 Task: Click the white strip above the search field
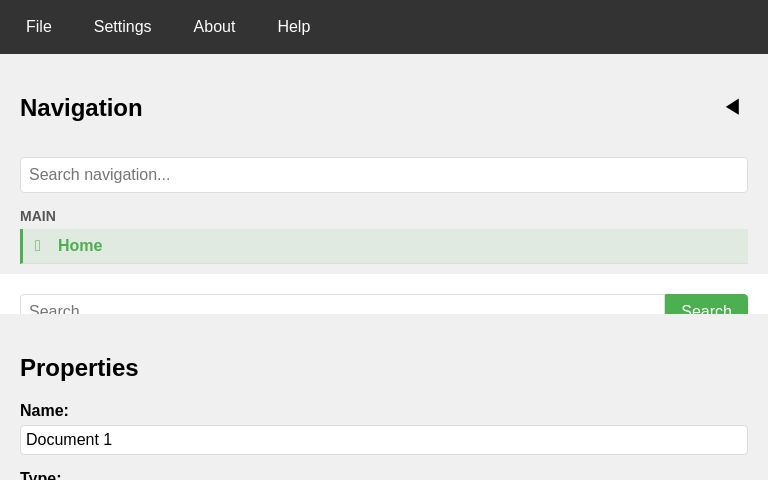[x=384, y=283]
